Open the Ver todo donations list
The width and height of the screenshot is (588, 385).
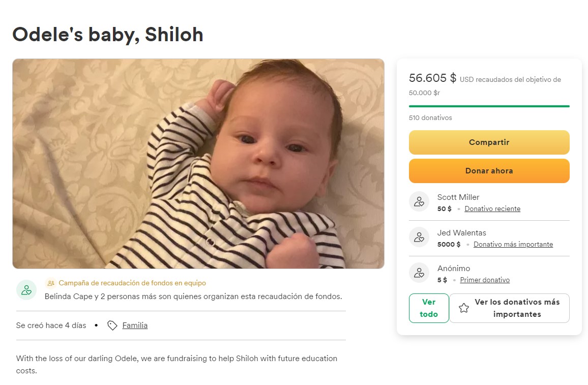(x=429, y=308)
